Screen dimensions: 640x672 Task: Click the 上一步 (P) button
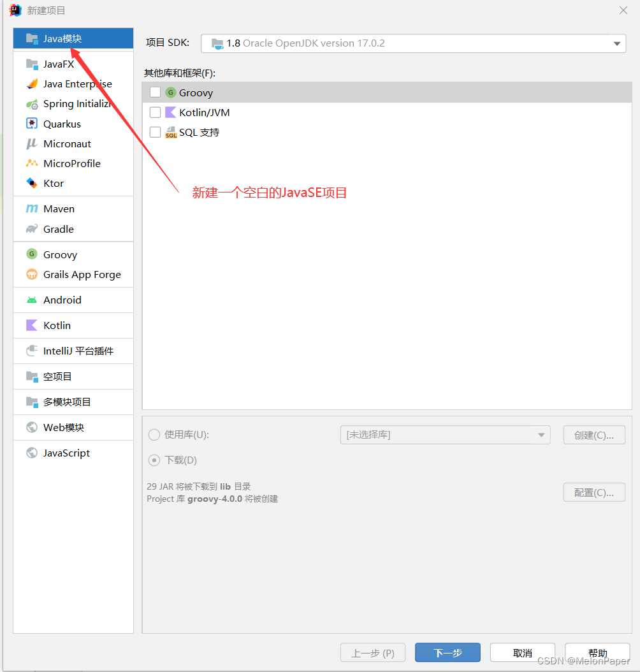pos(373,653)
